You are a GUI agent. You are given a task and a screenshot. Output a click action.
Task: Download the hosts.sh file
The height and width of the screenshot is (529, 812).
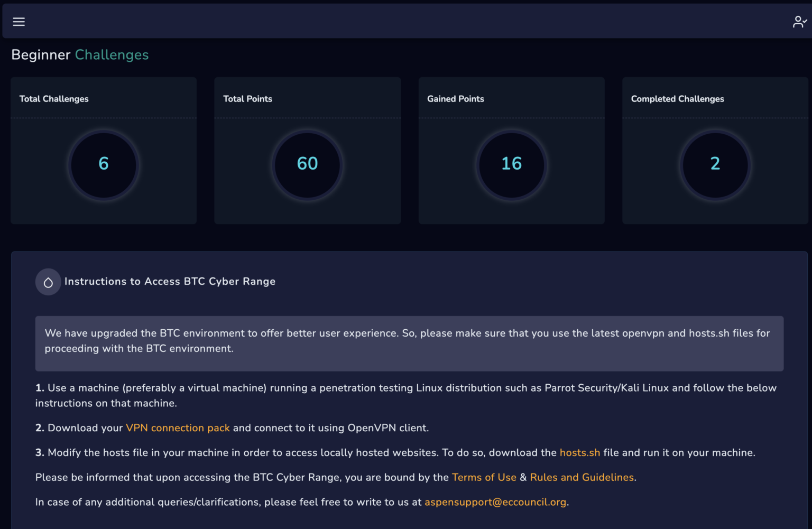(579, 453)
